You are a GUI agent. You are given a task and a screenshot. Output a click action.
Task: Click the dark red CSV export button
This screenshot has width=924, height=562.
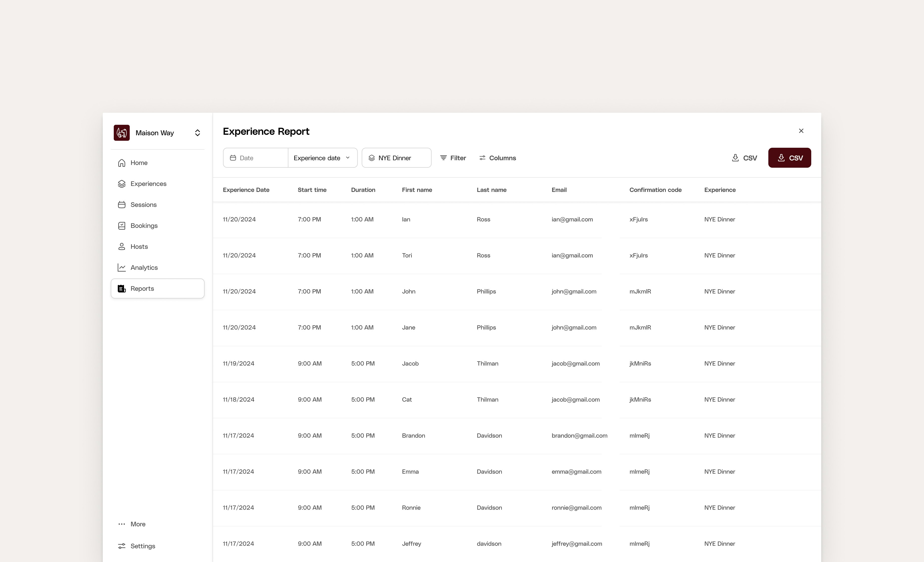[x=789, y=158]
